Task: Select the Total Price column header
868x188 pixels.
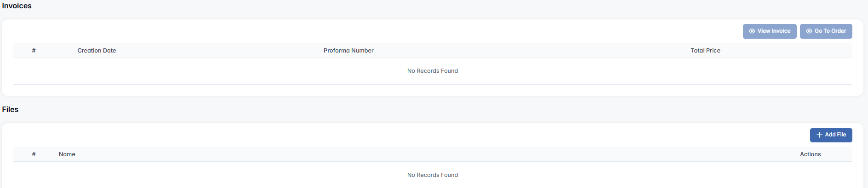Action: click(x=705, y=51)
